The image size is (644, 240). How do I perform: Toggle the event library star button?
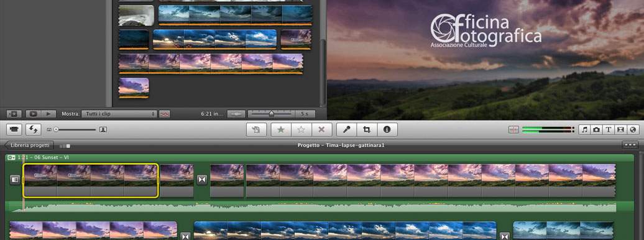(14, 114)
